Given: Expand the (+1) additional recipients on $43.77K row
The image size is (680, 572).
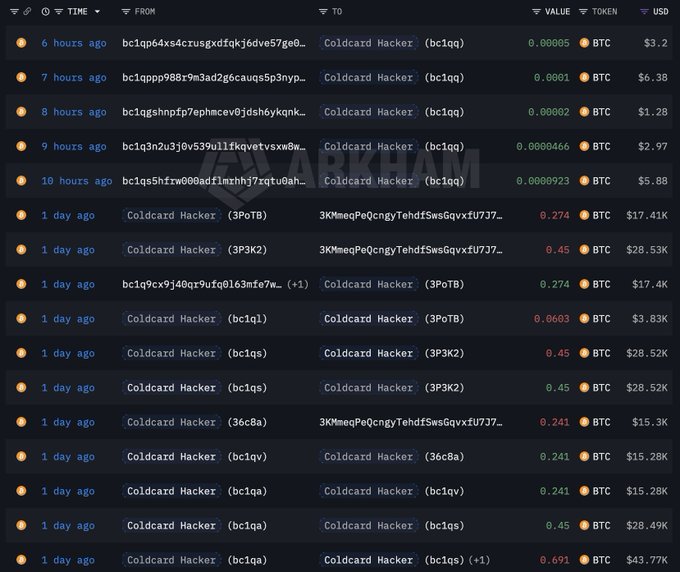Looking at the screenshot, I should 479,560.
